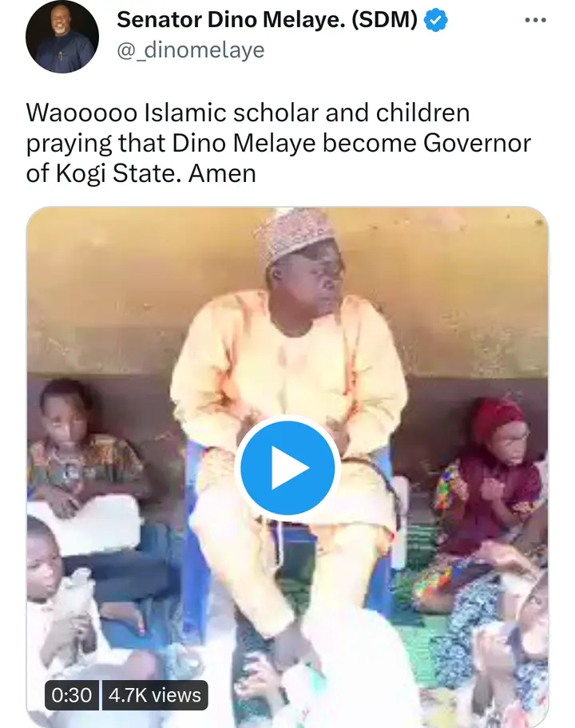Open the Senator Dino Melaye. (SDM) display name
575x728 pixels.
point(267,20)
